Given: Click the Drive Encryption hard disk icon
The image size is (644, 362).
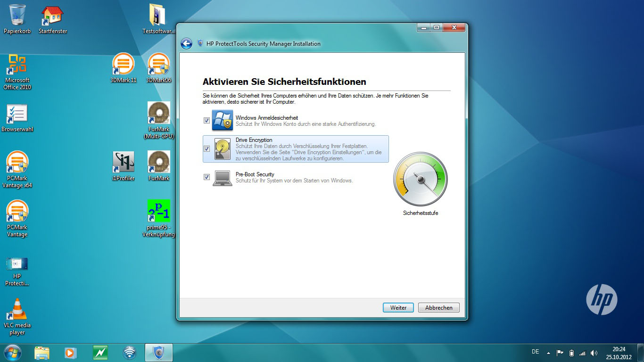Looking at the screenshot, I should (x=223, y=148).
